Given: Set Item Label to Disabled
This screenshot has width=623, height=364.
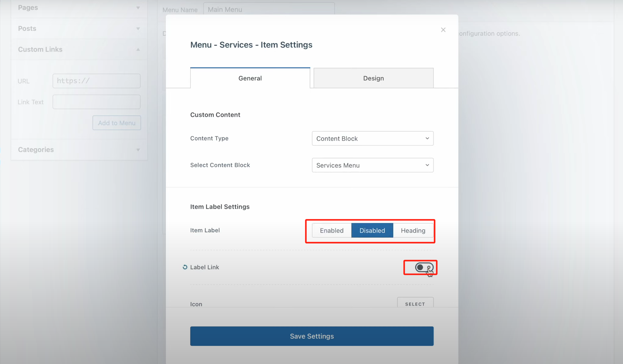Looking at the screenshot, I should (372, 231).
